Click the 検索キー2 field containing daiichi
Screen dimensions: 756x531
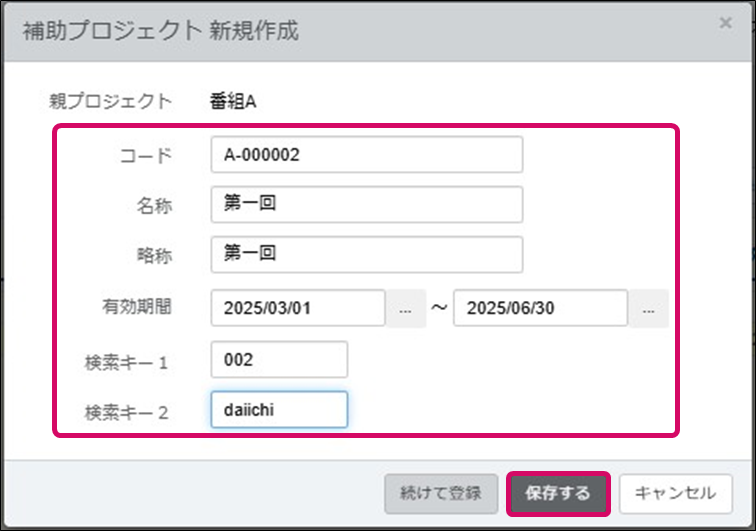click(279, 410)
